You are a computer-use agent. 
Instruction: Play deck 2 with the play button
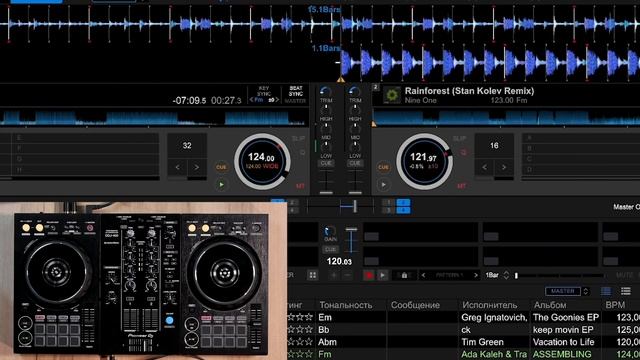[x=383, y=184]
